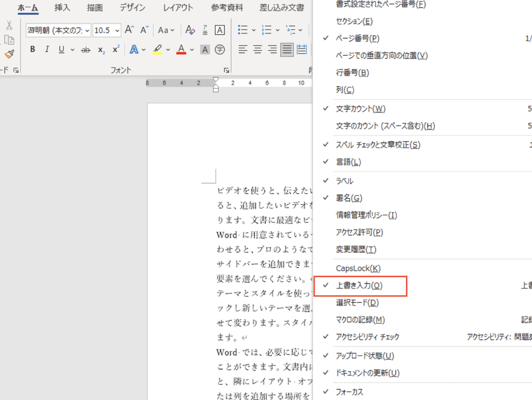Switch to the 挿入 ribbon tab
Viewport: 532px width, 400px height.
[x=62, y=8]
